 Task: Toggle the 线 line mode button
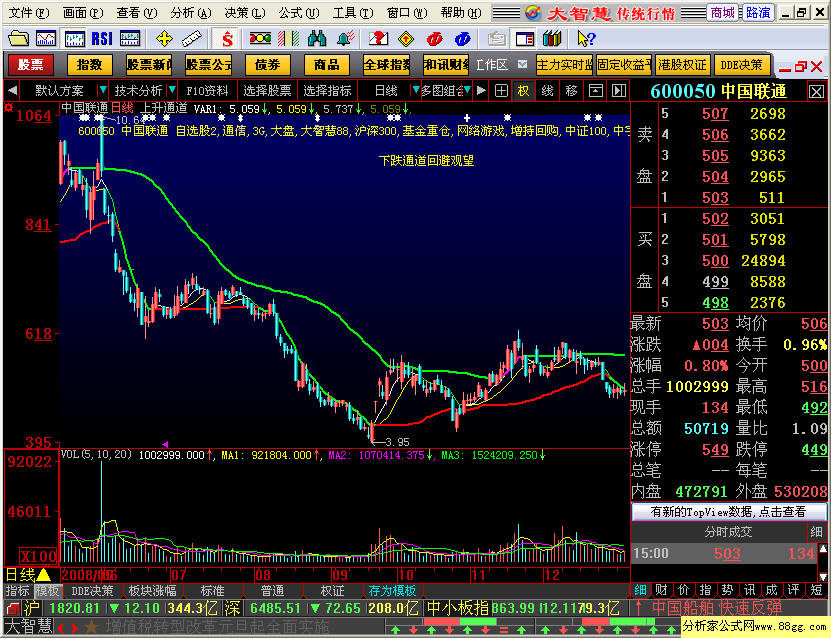tap(547, 91)
